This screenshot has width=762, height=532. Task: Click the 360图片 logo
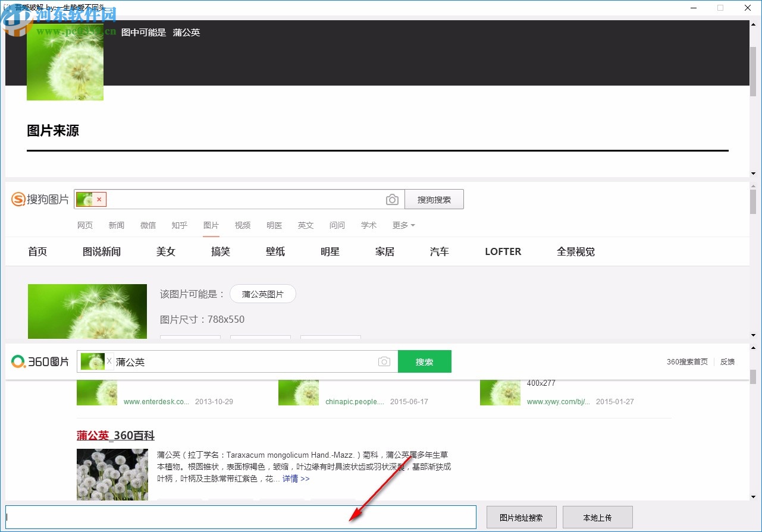(39, 361)
